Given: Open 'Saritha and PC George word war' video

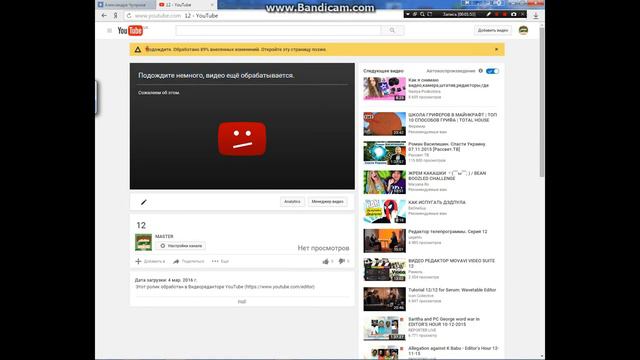Looking at the screenshot, I should coord(444,322).
